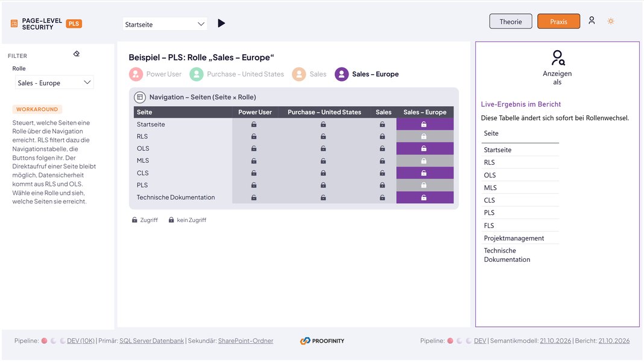Click the play arrow next to Startseite

221,24
